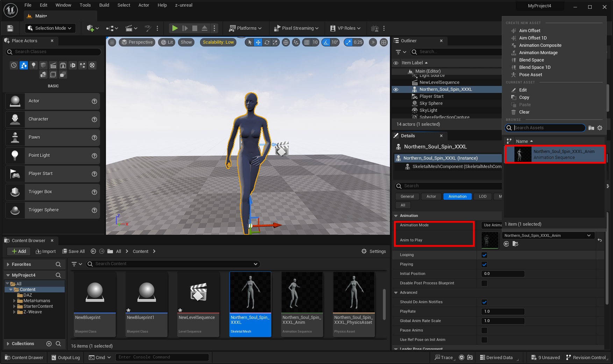This screenshot has width=613, height=364.
Task: Select the Actor filter tab in Details
Action: 431,196
